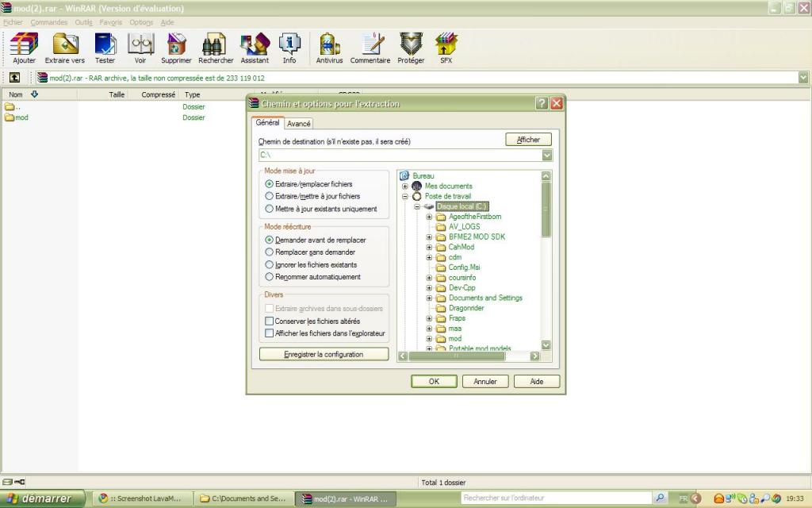Open the Options menu

pos(141,22)
